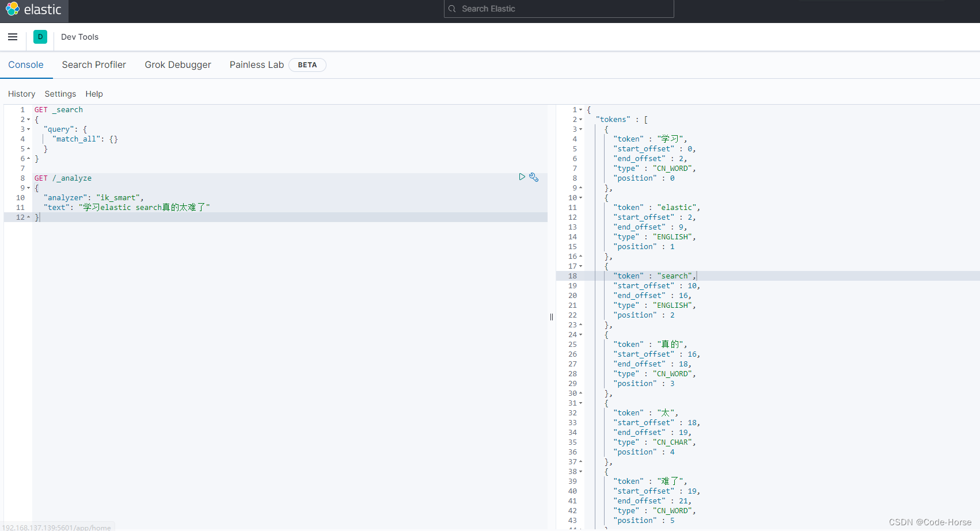The width and height of the screenshot is (980, 531).
Task: Click the "analyzer": "ik_smart" line
Action: pos(93,198)
